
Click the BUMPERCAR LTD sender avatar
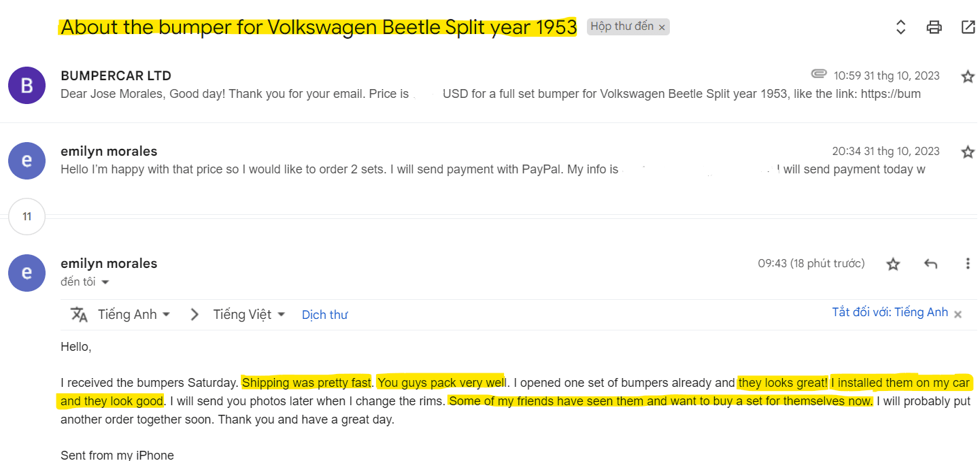(27, 85)
